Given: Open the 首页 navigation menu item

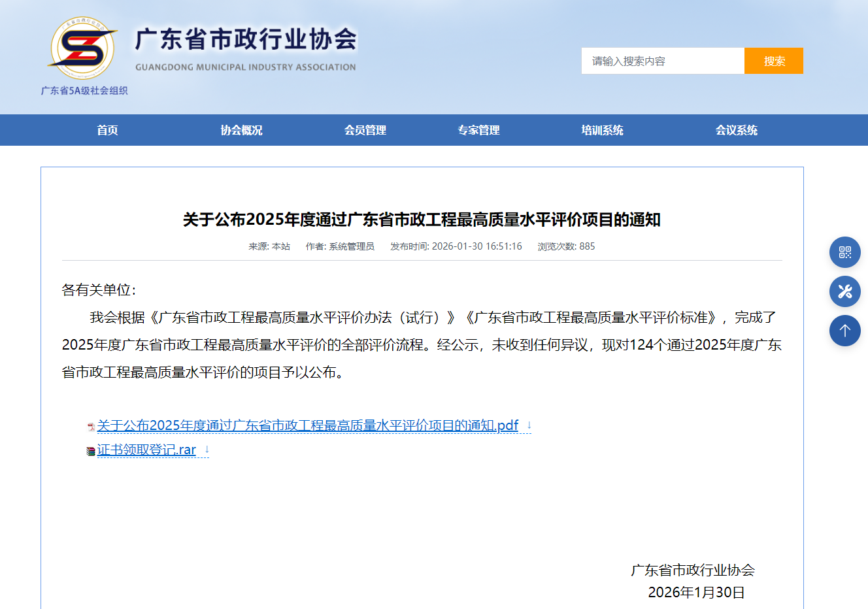Looking at the screenshot, I should pyautogui.click(x=107, y=130).
